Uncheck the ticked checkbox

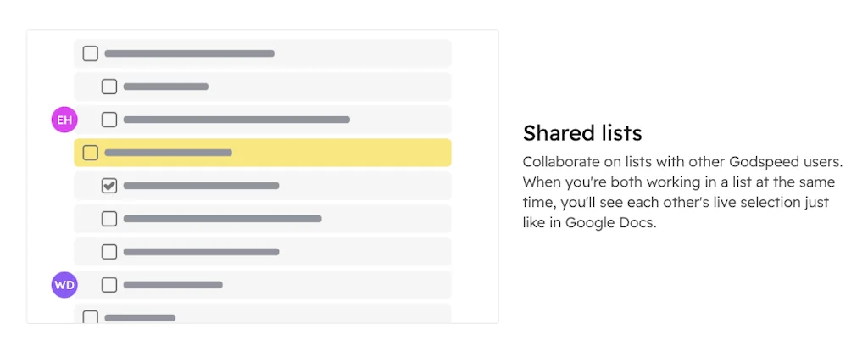click(x=109, y=186)
